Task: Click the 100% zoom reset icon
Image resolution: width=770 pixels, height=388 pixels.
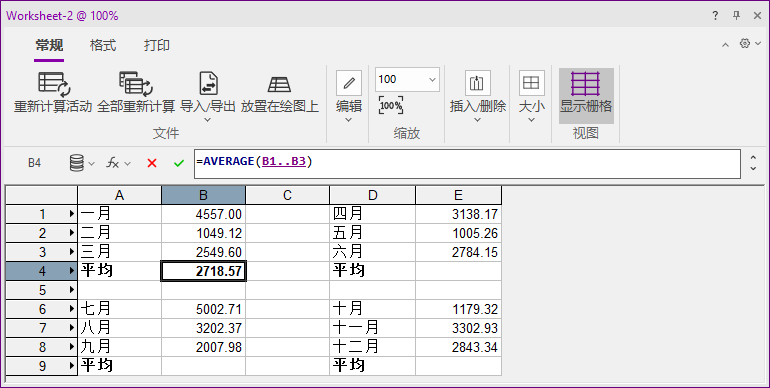Action: click(x=391, y=106)
